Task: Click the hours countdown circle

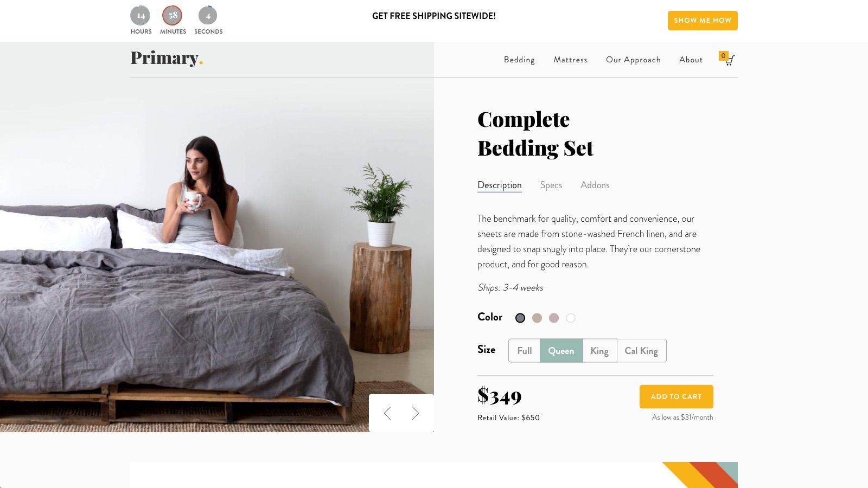Action: (141, 16)
